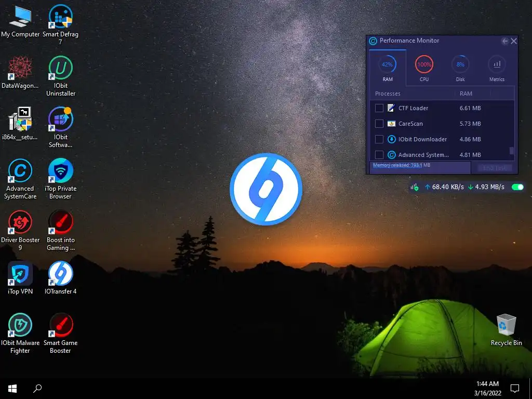
Task: Click the Performance Monitor title text
Action: (409, 41)
